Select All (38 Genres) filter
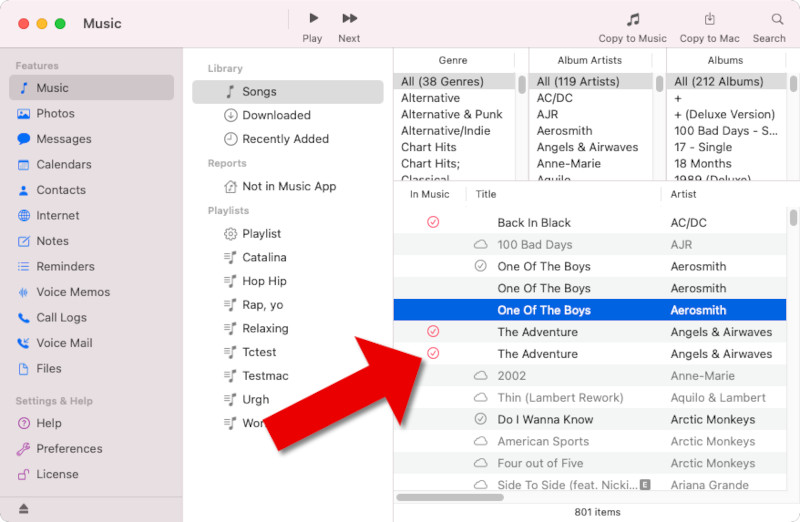Screen dimensions: 800x522 (x=455, y=82)
